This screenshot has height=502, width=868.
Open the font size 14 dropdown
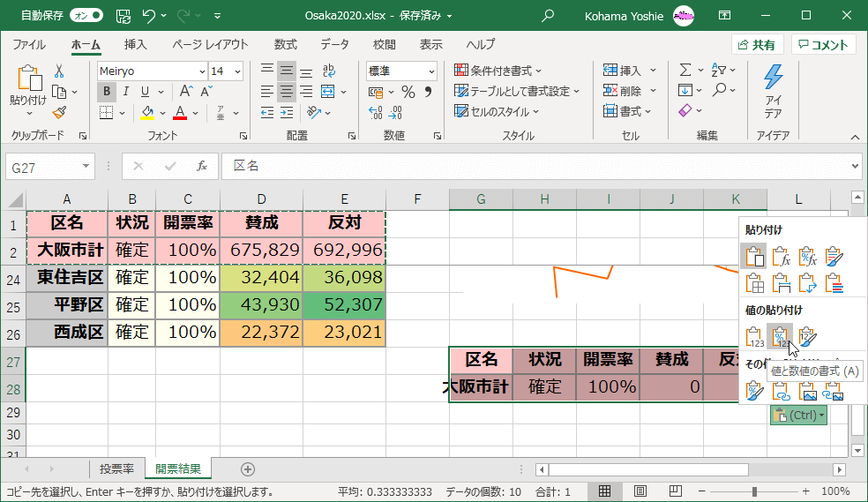(x=237, y=71)
